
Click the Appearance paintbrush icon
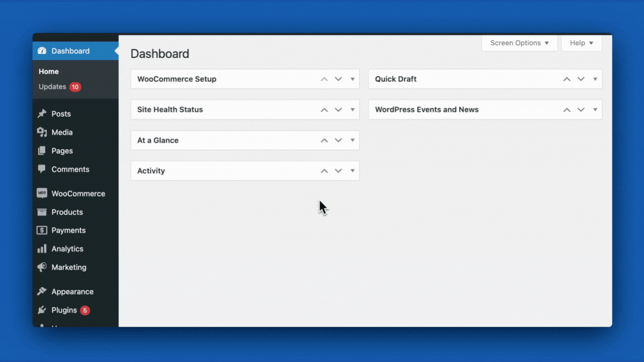[x=42, y=291]
